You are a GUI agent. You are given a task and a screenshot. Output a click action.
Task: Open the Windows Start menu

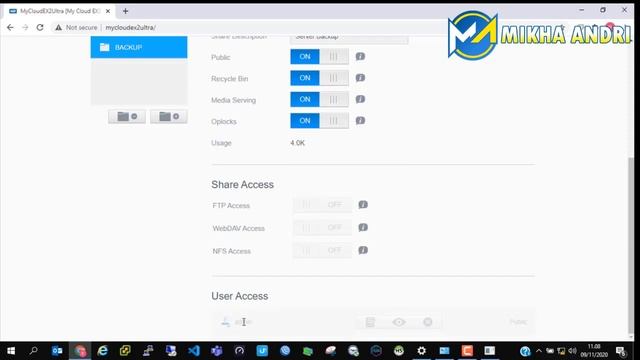[11, 351]
